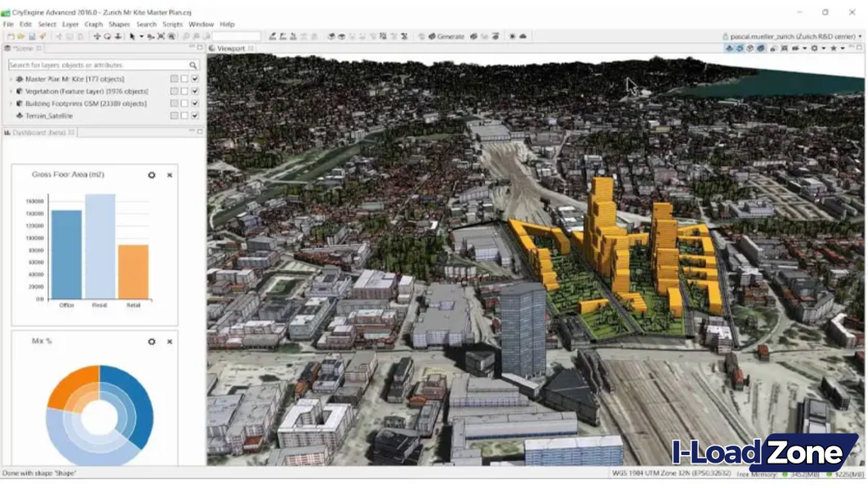Select the Scale tool in the toolbar
This screenshot has height=488, width=868.
click(119, 36)
